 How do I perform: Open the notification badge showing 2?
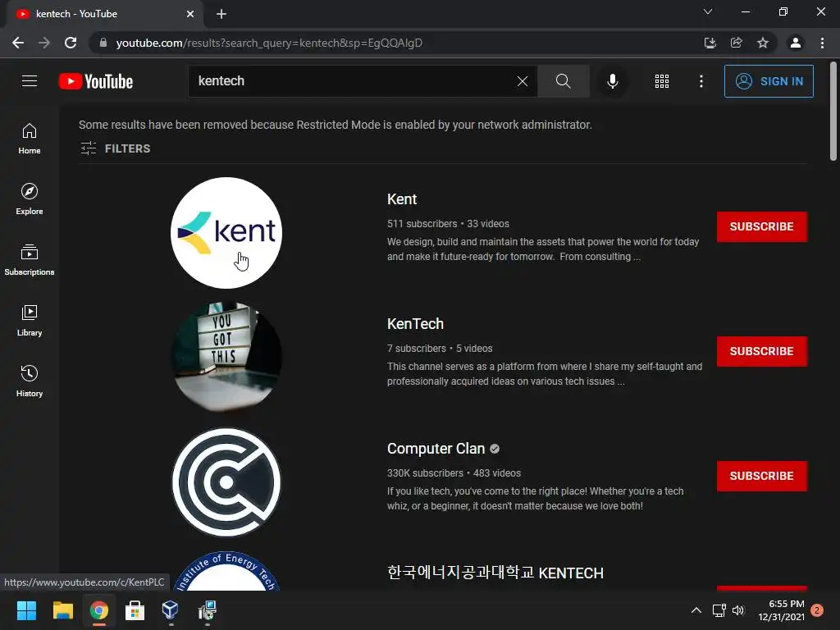tap(817, 610)
